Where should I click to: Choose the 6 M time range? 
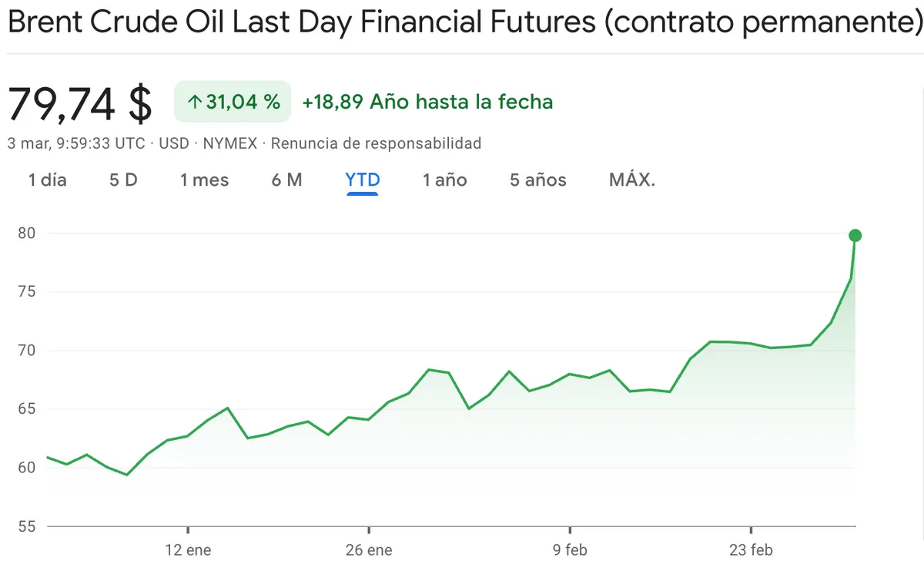point(286,180)
